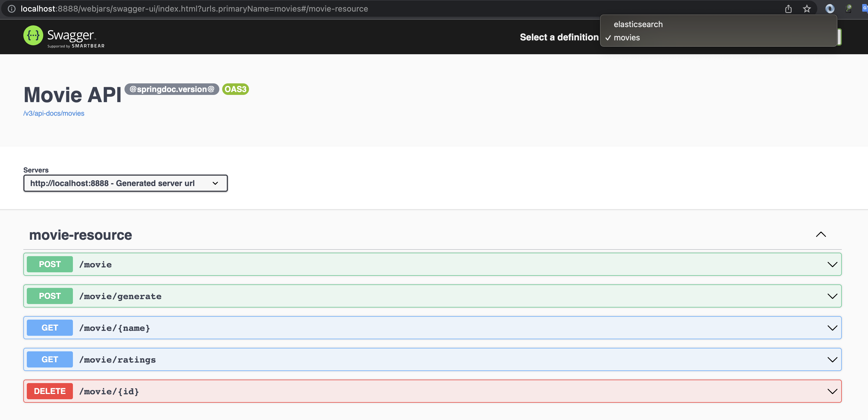Open the Servers dropdown

(125, 183)
